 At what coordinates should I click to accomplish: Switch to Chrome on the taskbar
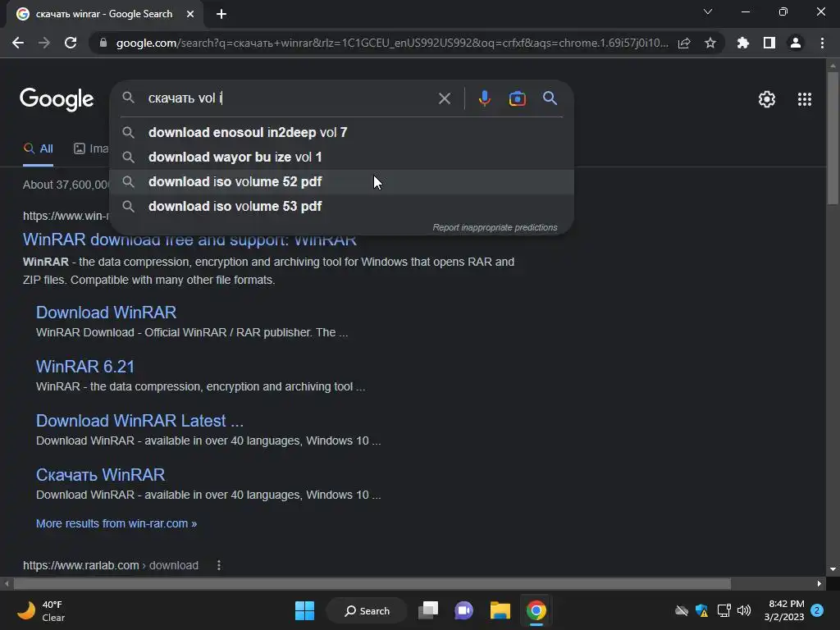536,610
